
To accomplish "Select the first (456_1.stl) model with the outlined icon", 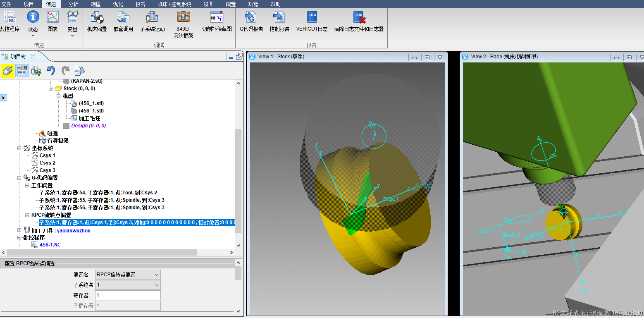I will (x=91, y=103).
